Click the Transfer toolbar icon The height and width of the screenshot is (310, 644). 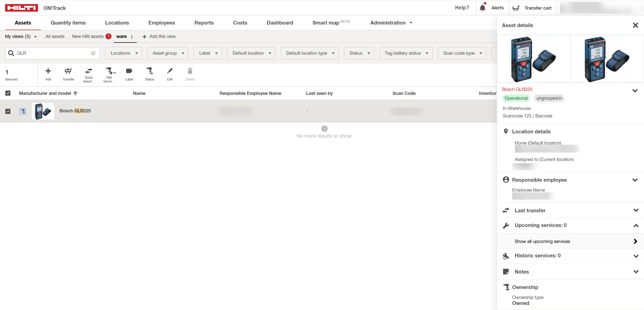pyautogui.click(x=68, y=71)
